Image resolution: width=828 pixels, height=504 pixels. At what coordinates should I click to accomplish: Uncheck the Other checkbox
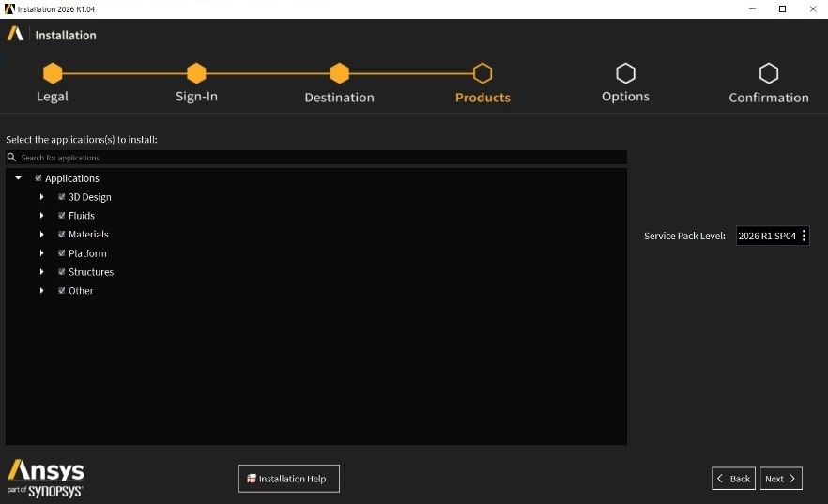click(61, 291)
